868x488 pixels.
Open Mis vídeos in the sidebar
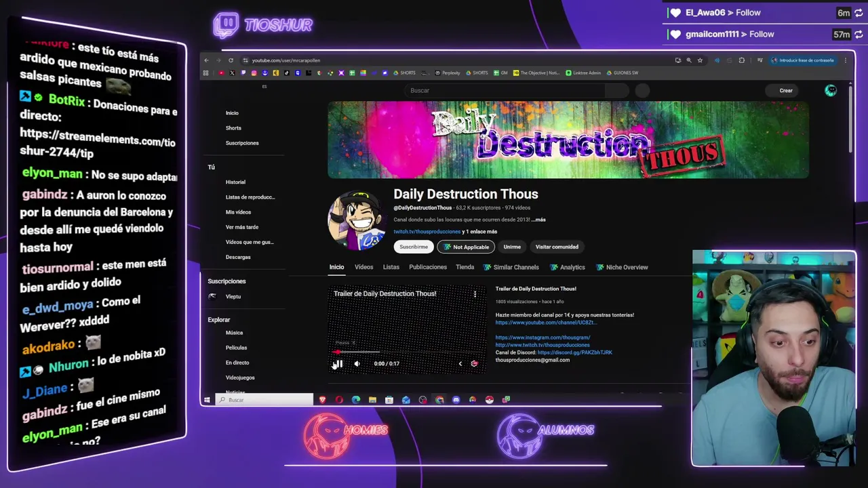point(238,212)
